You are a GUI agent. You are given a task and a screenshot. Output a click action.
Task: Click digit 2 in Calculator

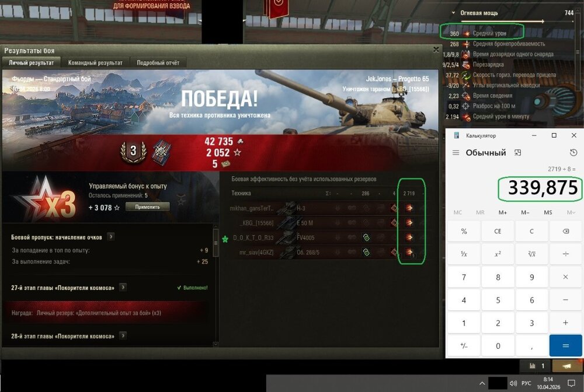click(498, 323)
